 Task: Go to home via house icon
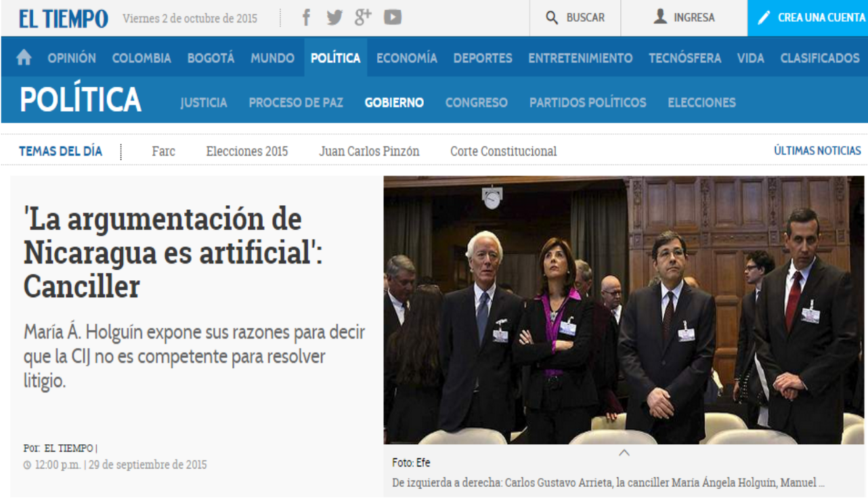coord(24,58)
